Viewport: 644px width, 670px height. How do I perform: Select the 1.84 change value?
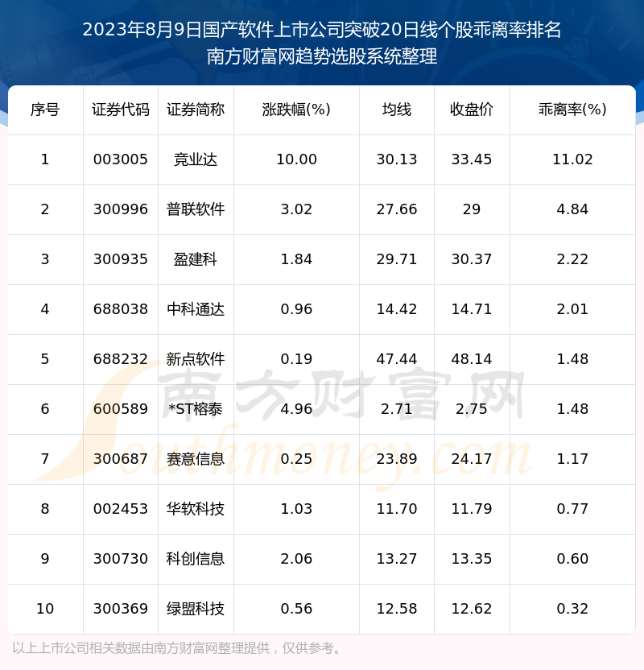tap(296, 259)
